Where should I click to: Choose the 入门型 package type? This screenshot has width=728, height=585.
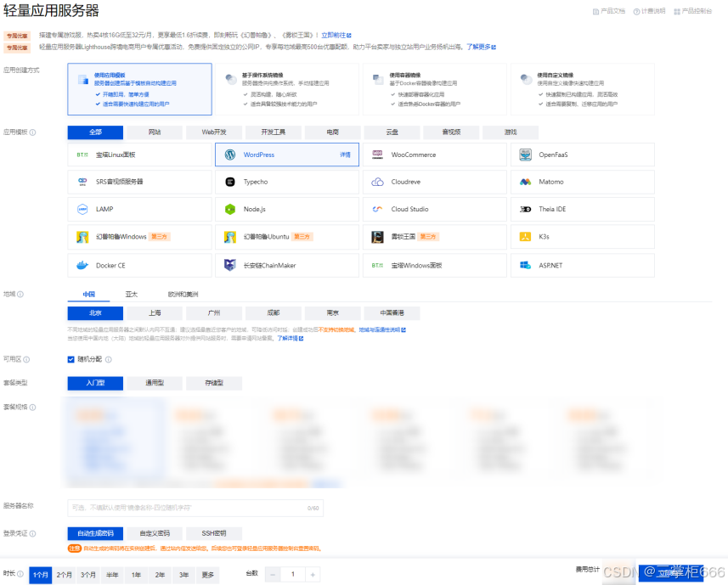95,383
